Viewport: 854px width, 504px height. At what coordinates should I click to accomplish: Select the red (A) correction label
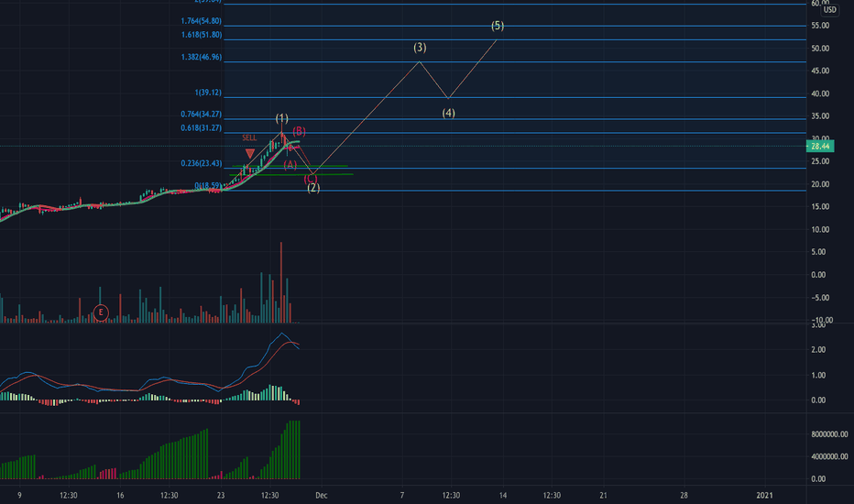290,165
